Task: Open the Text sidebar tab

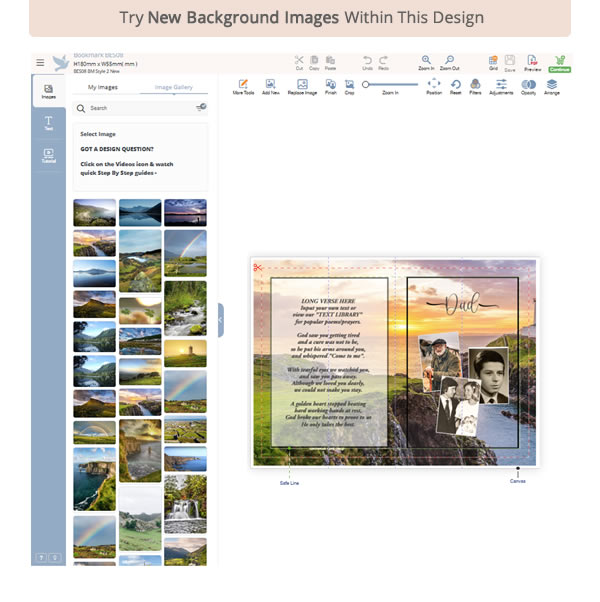Action: coord(49,123)
